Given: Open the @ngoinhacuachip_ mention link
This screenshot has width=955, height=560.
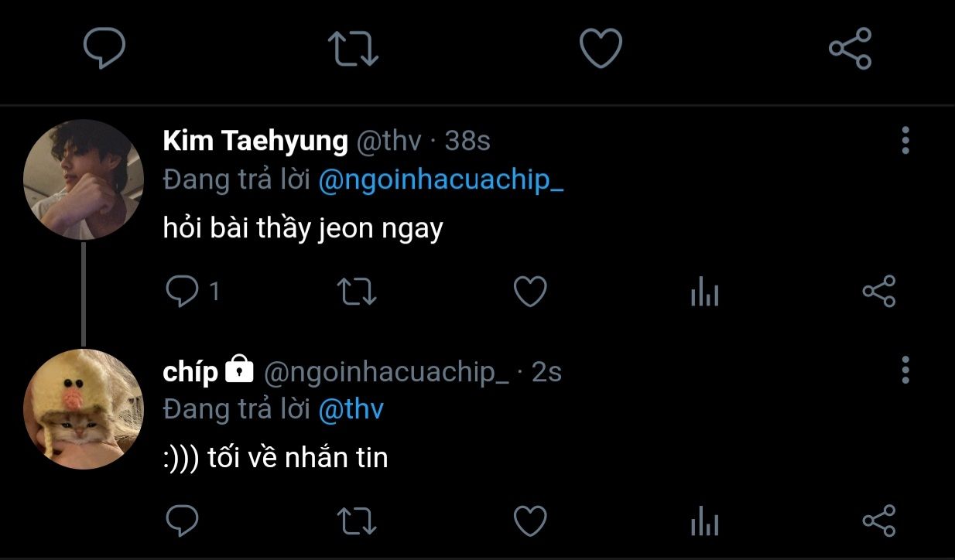Looking at the screenshot, I should click(x=440, y=179).
